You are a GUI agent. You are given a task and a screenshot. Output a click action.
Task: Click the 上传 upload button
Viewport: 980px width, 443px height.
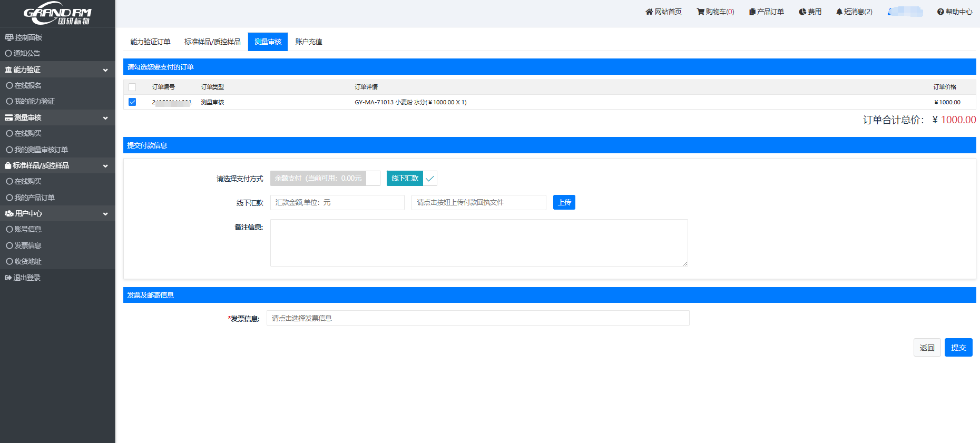[x=564, y=202]
